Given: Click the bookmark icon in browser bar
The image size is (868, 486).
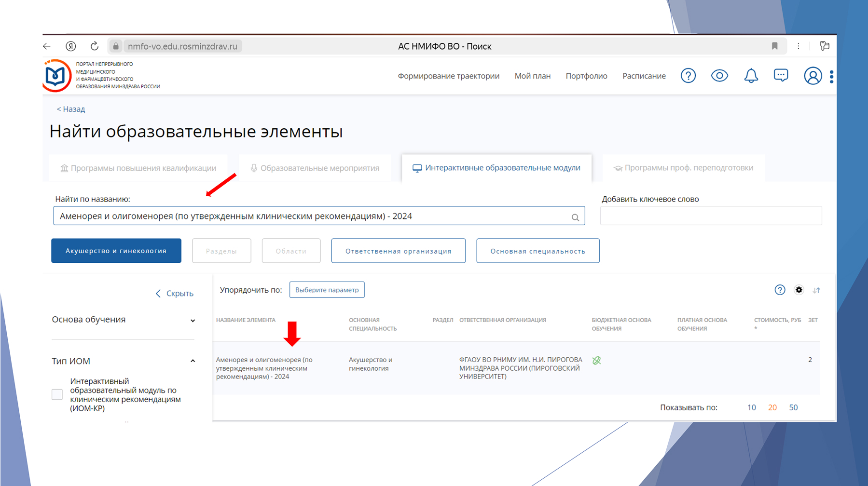Looking at the screenshot, I should click(x=775, y=46).
